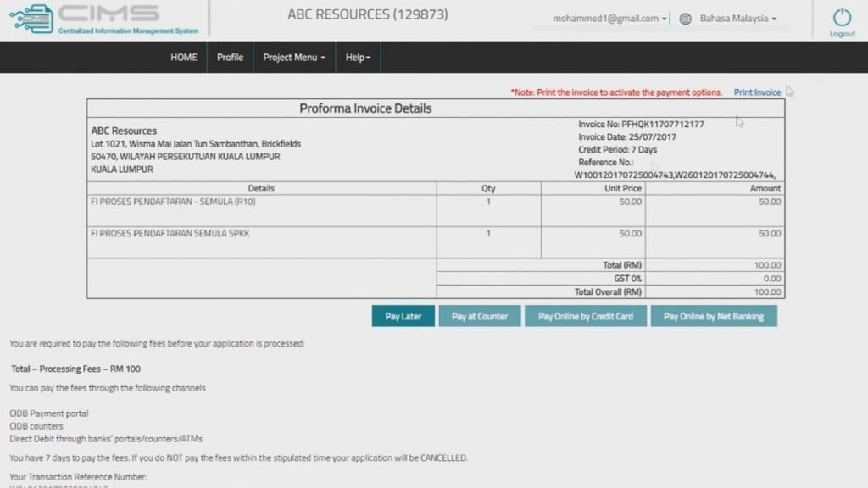This screenshot has width=868, height=488.
Task: Click the Total – Processing Fees – RM 100 text
Action: tap(75, 369)
